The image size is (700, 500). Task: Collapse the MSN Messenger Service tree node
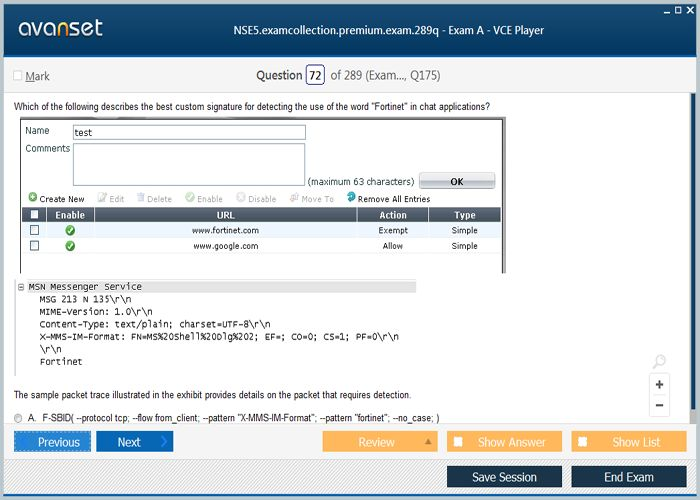21,287
